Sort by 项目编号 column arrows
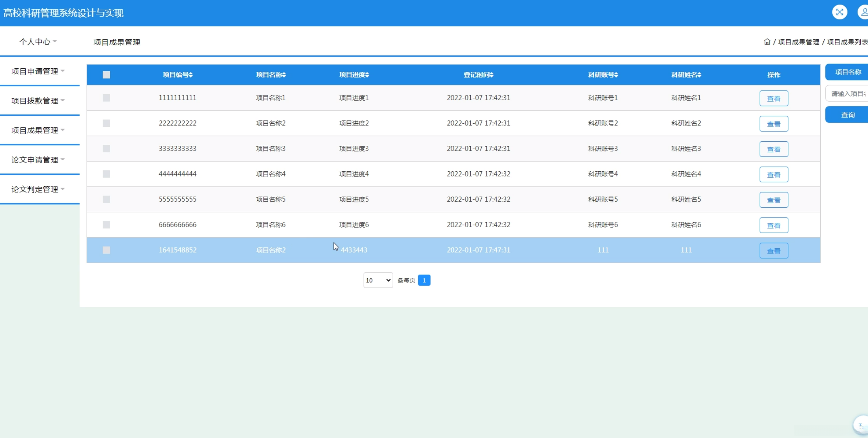Image resolution: width=868 pixels, height=438 pixels. point(191,75)
